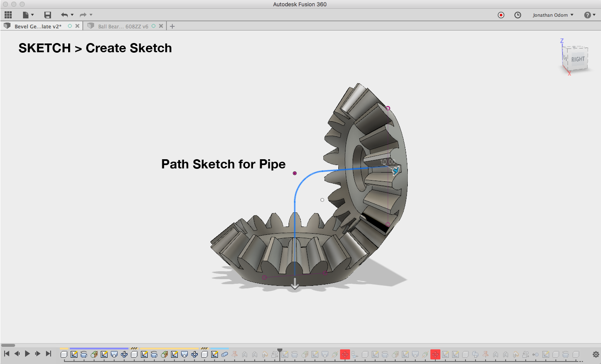Screen dimensions: 601x364
Task: Play the timeline history
Action: pyautogui.click(x=28, y=354)
